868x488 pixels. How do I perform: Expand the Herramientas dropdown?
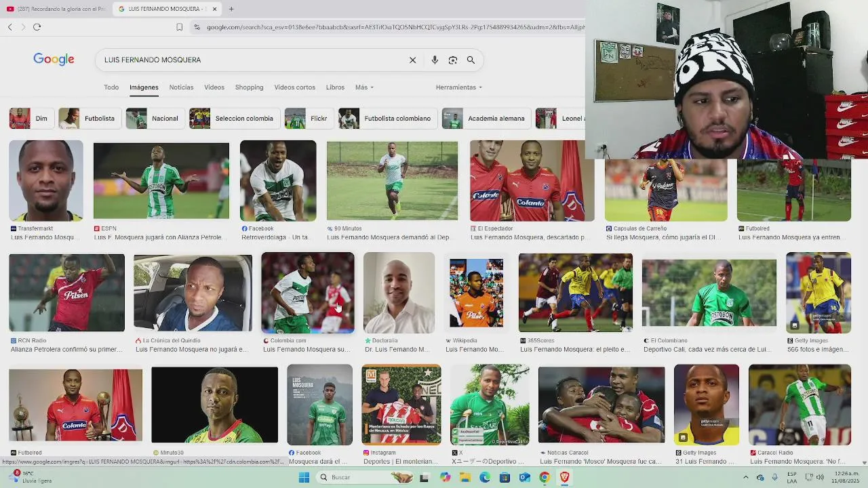[x=459, y=87]
